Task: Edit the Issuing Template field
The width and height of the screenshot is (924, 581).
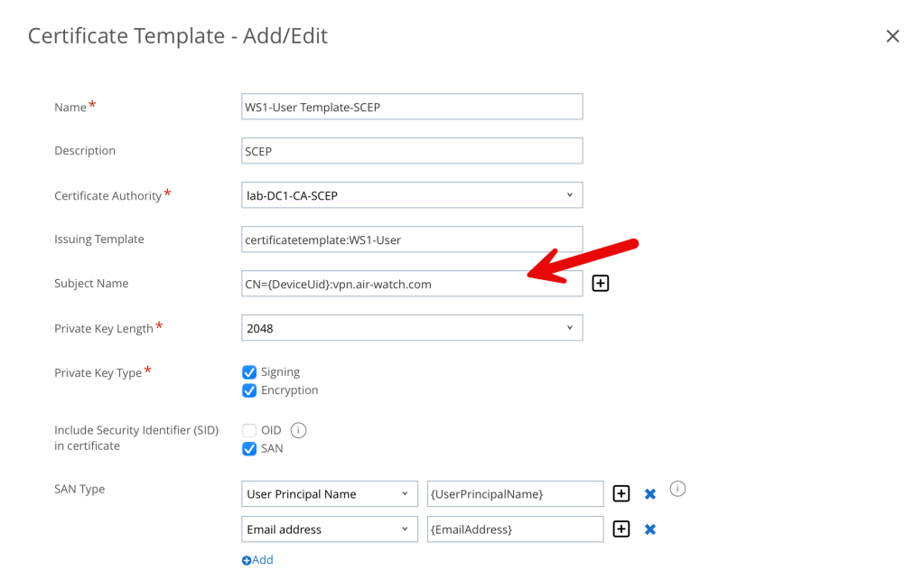Action: point(412,239)
